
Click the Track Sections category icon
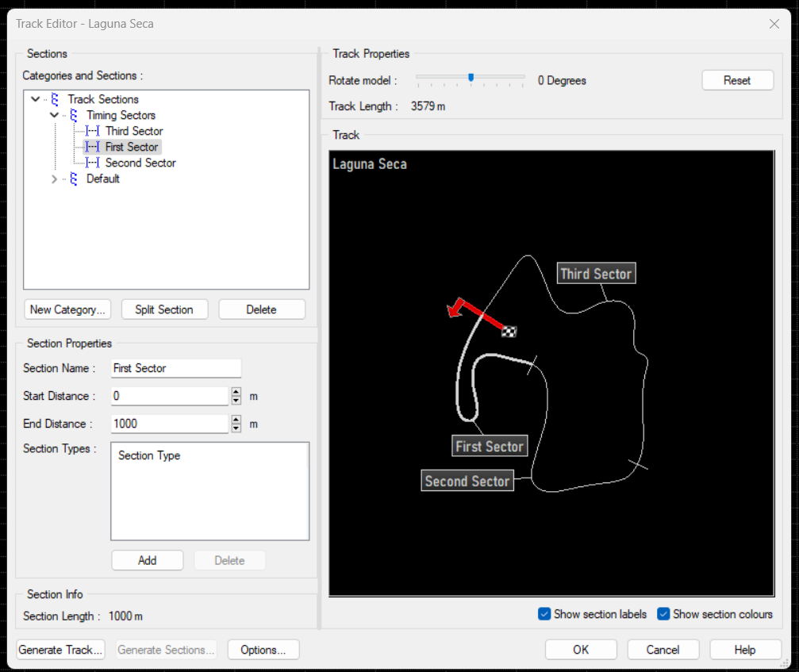click(54, 99)
